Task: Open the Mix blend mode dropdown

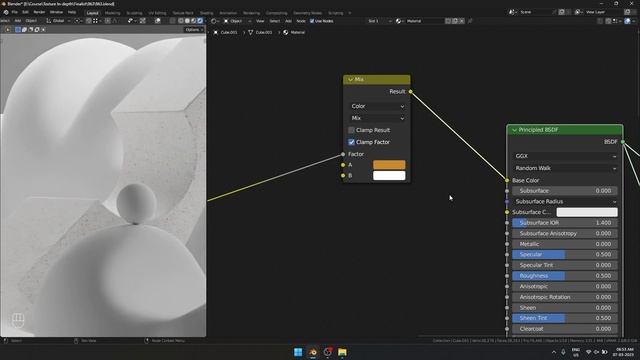Action: pos(377,118)
